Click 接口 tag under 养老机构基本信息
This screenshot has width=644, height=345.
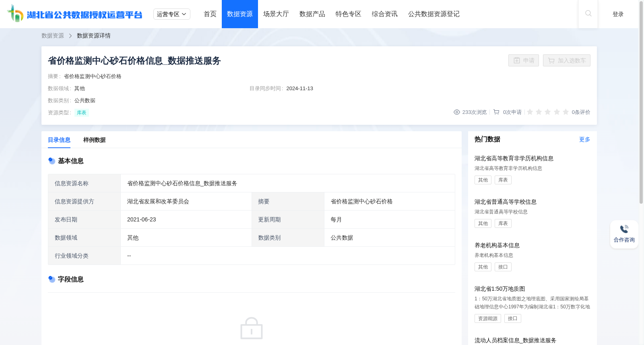tap(503, 267)
